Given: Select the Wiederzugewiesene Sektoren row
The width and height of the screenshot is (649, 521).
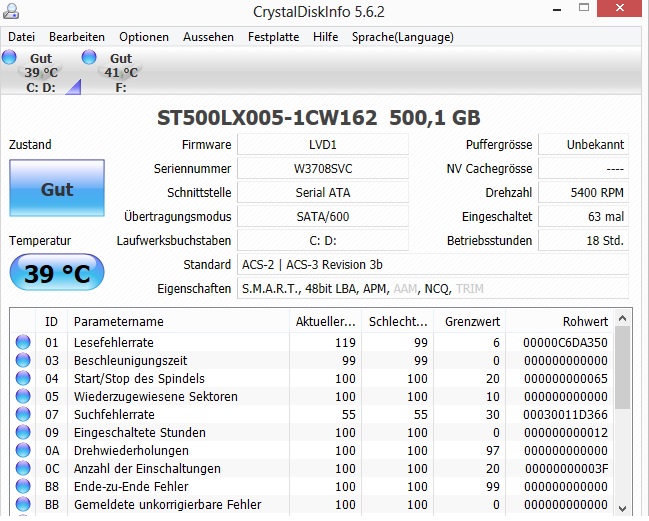Looking at the screenshot, I should coord(312,396).
